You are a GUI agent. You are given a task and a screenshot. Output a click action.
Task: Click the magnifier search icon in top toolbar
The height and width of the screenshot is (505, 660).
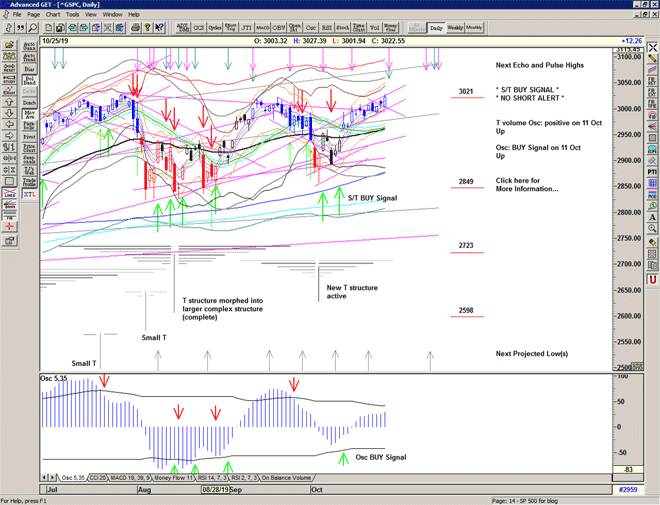(x=32, y=28)
